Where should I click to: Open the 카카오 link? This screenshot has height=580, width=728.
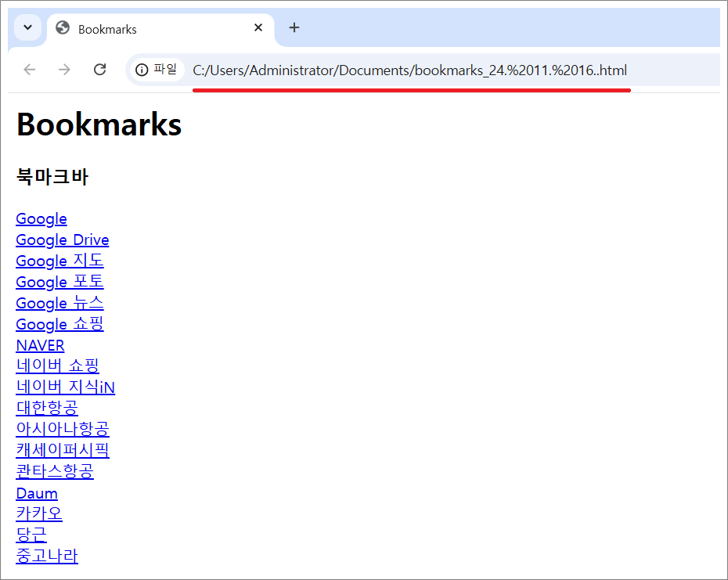(x=39, y=513)
